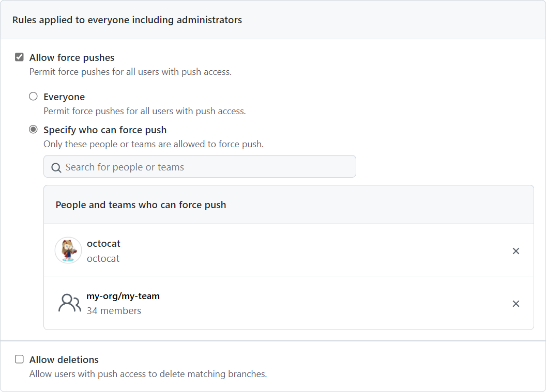Click the bold octocat username

tap(103, 243)
